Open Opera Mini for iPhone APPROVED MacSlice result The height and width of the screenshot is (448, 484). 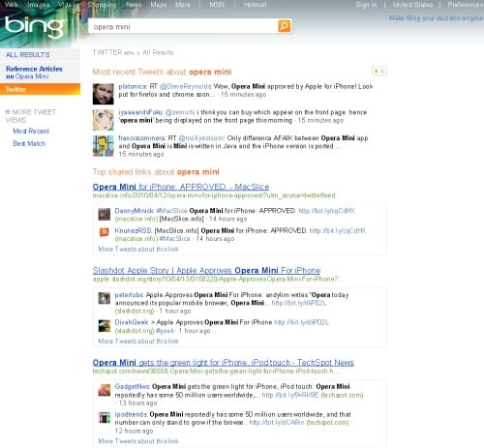click(x=181, y=187)
